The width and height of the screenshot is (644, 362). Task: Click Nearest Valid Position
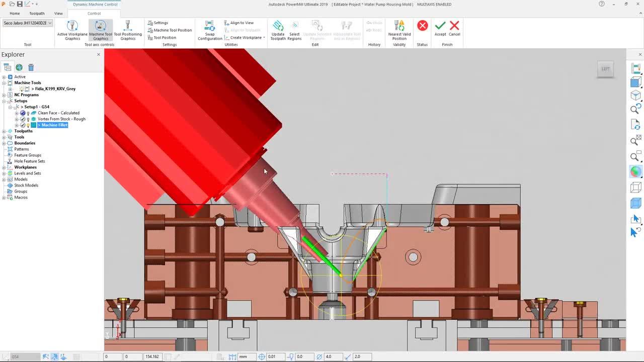pyautogui.click(x=399, y=30)
